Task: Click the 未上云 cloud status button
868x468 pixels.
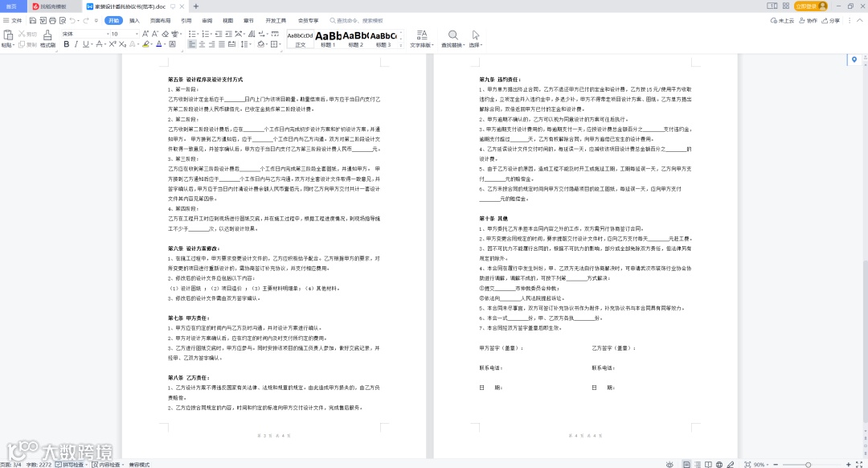Action: pos(782,20)
